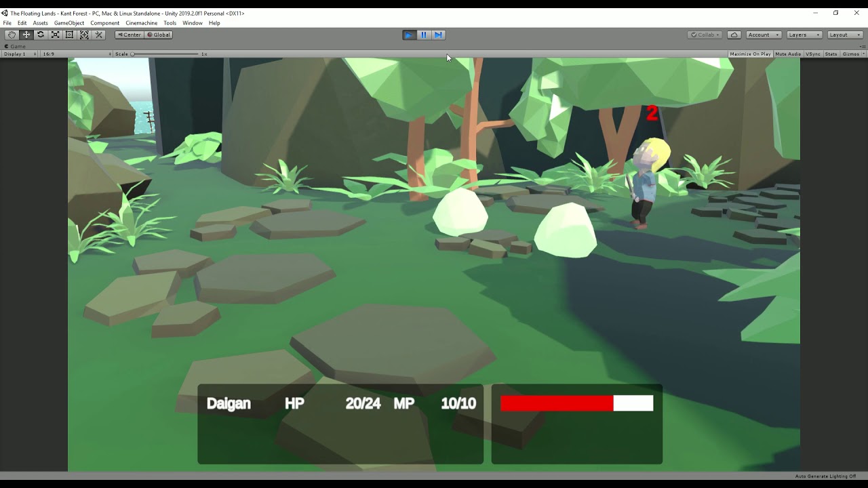
Task: Toggle the Stats overlay
Action: click(x=831, y=54)
